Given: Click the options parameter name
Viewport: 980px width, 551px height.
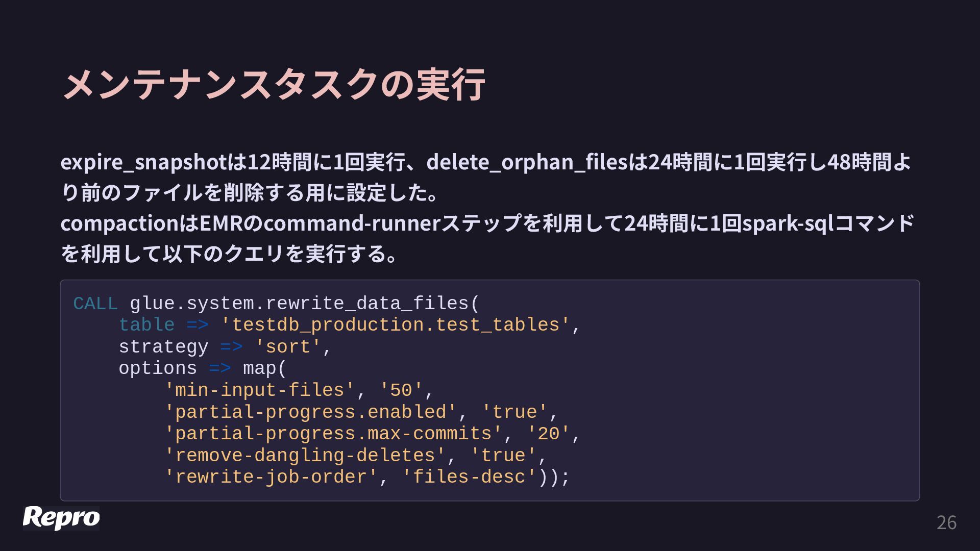Looking at the screenshot, I should (158, 368).
